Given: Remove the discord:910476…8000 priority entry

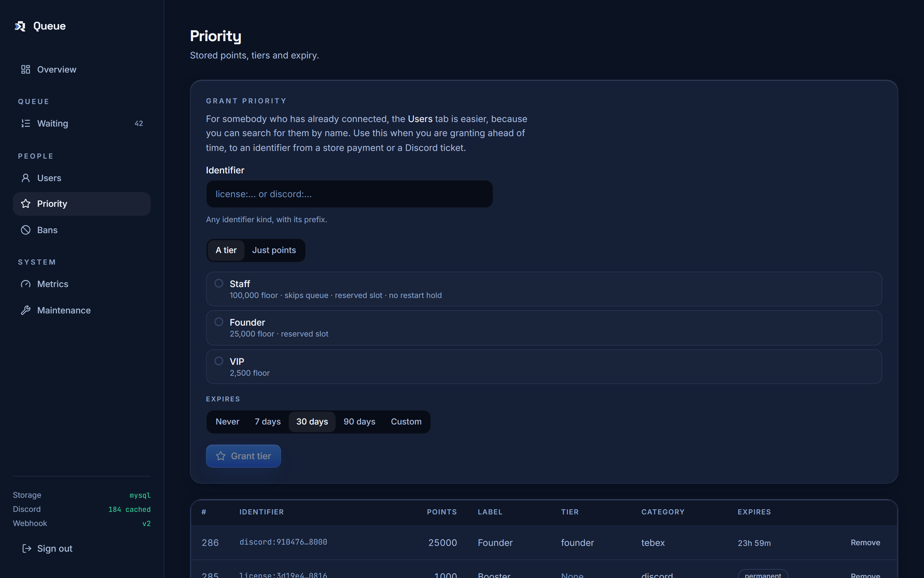Looking at the screenshot, I should point(865,543).
